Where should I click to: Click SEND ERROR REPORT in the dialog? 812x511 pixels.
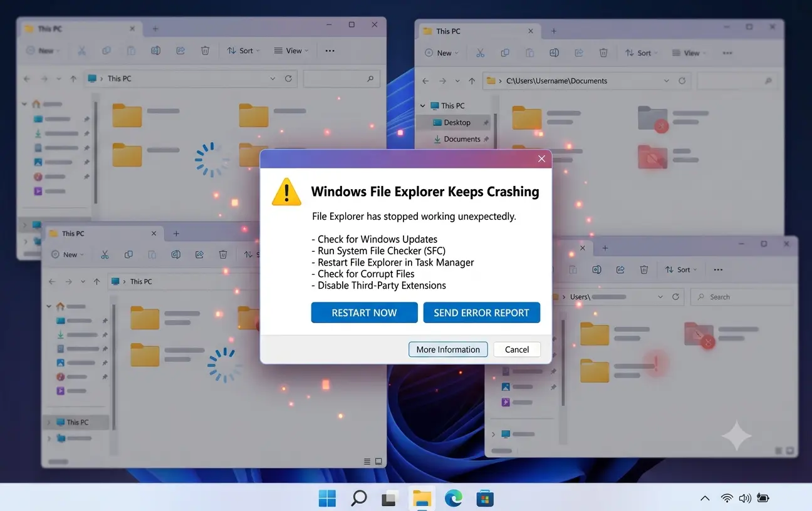pyautogui.click(x=481, y=312)
